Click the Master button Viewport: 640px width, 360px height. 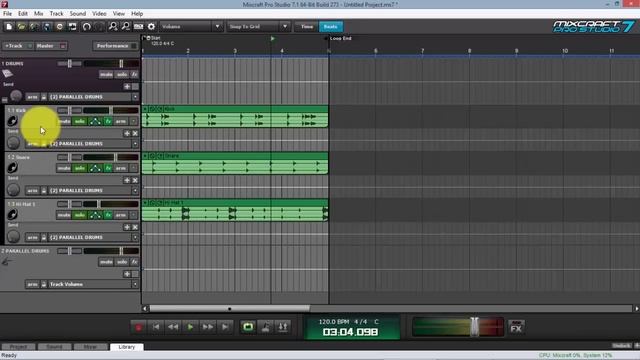(51, 46)
